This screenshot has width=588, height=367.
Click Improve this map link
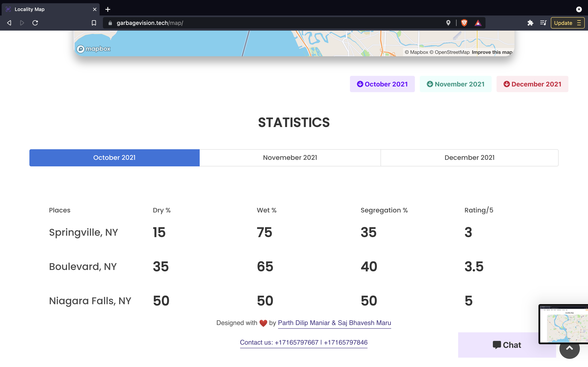[x=492, y=52]
